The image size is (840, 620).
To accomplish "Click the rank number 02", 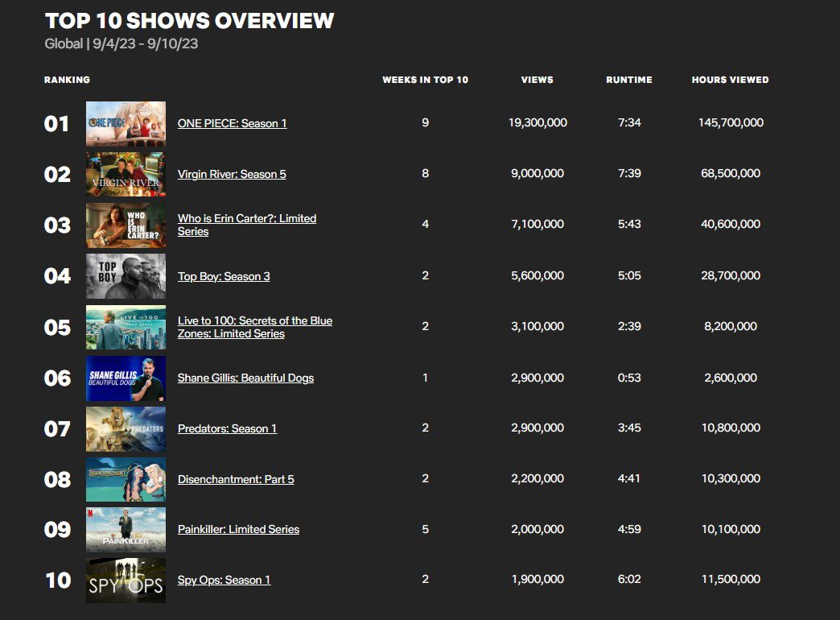I will tap(57, 175).
